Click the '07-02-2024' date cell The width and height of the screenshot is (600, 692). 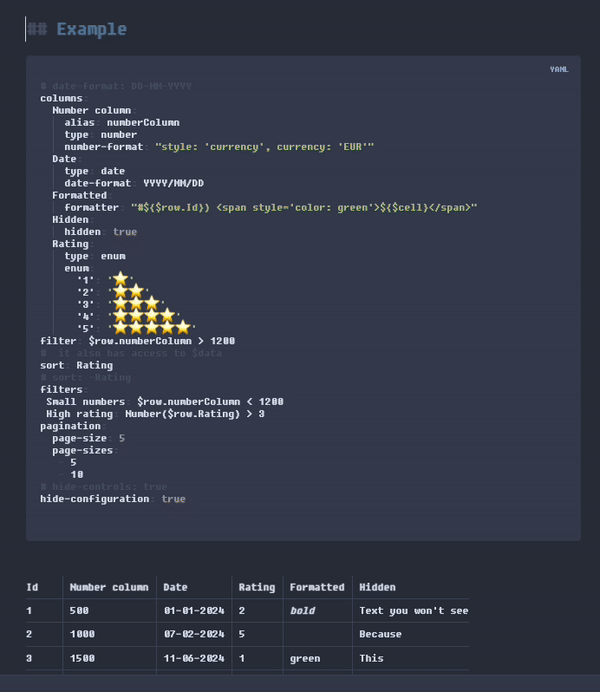pos(194,634)
